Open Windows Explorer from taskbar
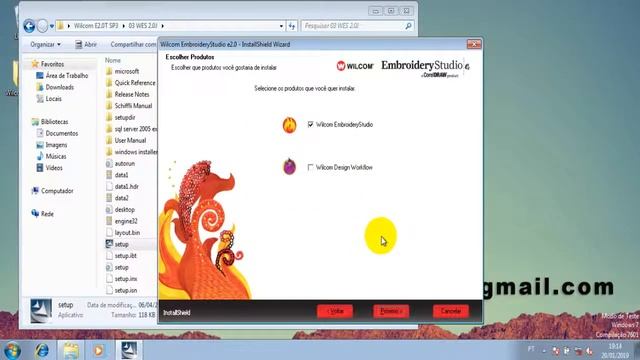Viewport: 640px width, 360px height. click(71, 350)
